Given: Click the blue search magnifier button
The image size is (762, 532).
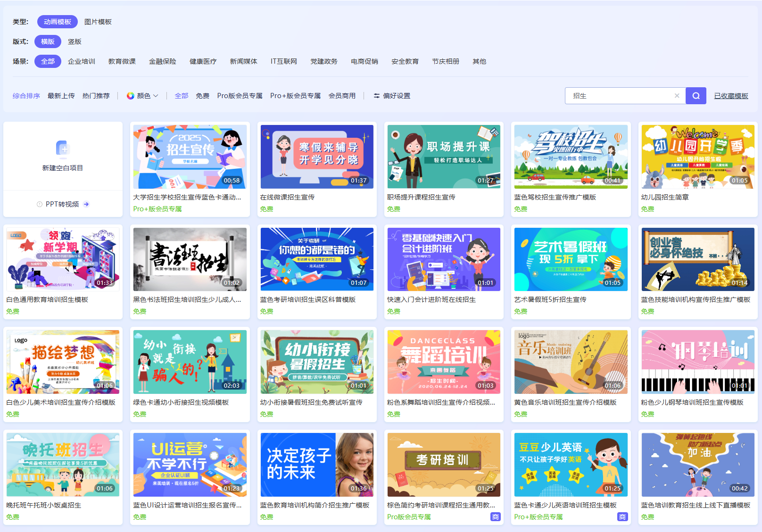Looking at the screenshot, I should (696, 96).
